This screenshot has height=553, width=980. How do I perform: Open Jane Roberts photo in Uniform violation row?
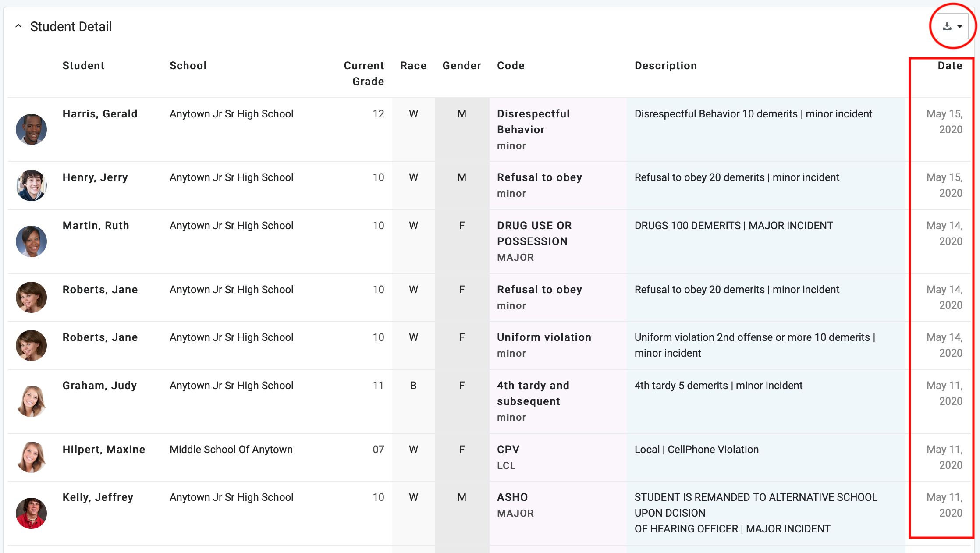click(x=31, y=345)
